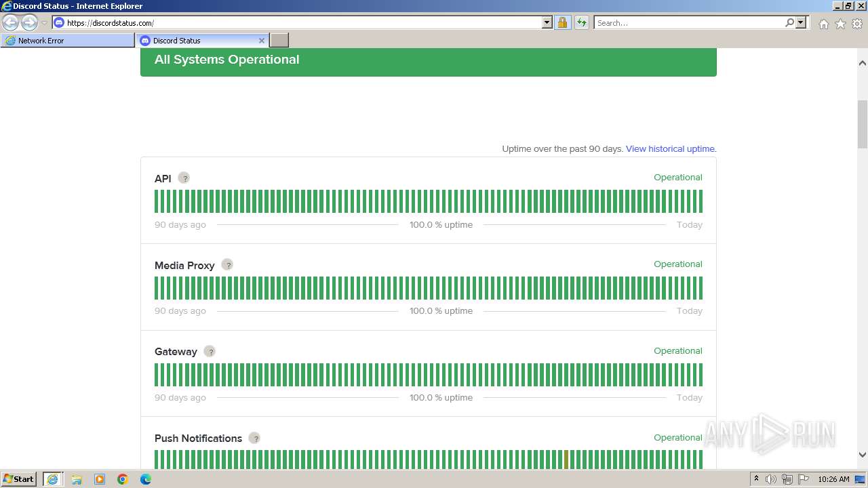Click the orange degraded bar in Push Notifications

click(566, 460)
